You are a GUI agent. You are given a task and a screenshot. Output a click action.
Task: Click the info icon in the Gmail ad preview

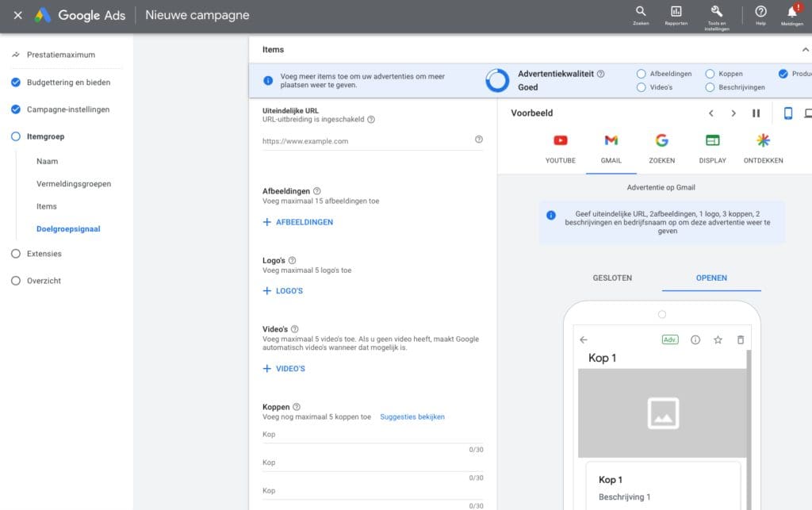coord(695,339)
